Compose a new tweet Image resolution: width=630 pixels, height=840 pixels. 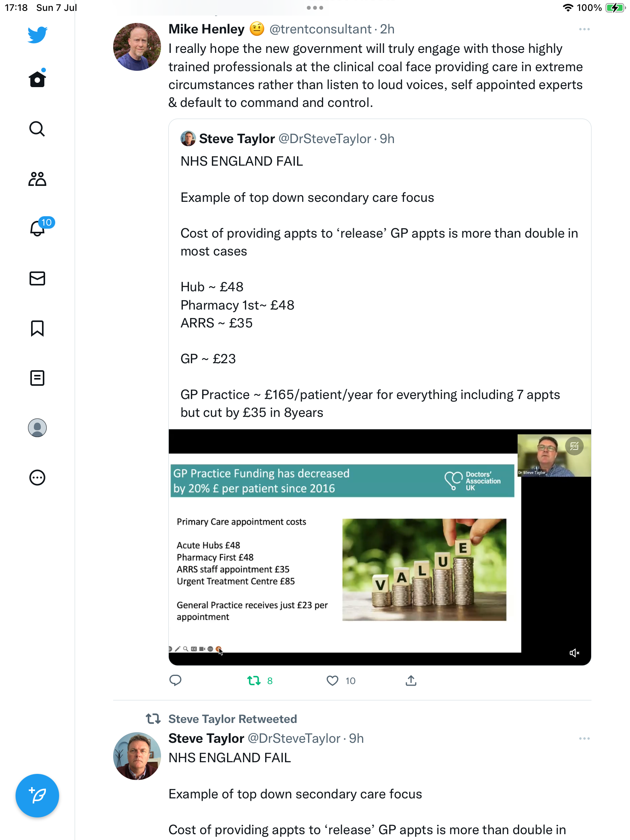click(x=37, y=796)
